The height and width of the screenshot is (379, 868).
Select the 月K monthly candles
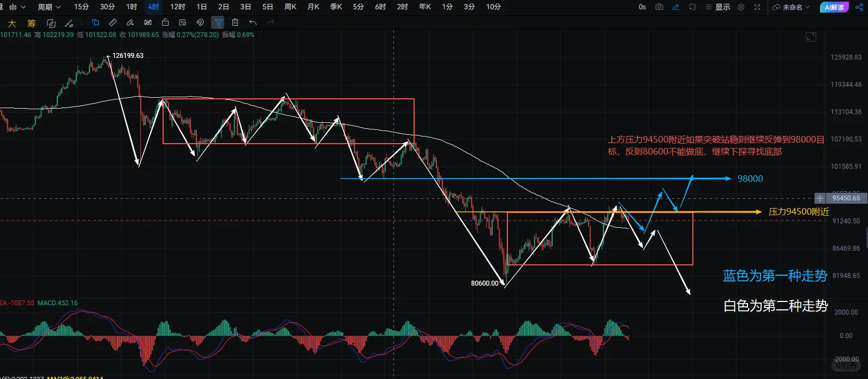[x=313, y=7]
